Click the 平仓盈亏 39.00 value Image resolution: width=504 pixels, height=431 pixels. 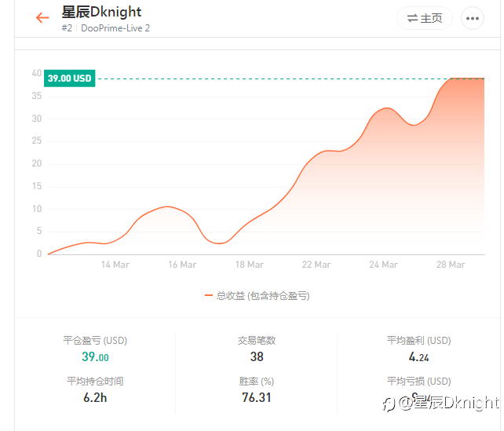coord(95,356)
